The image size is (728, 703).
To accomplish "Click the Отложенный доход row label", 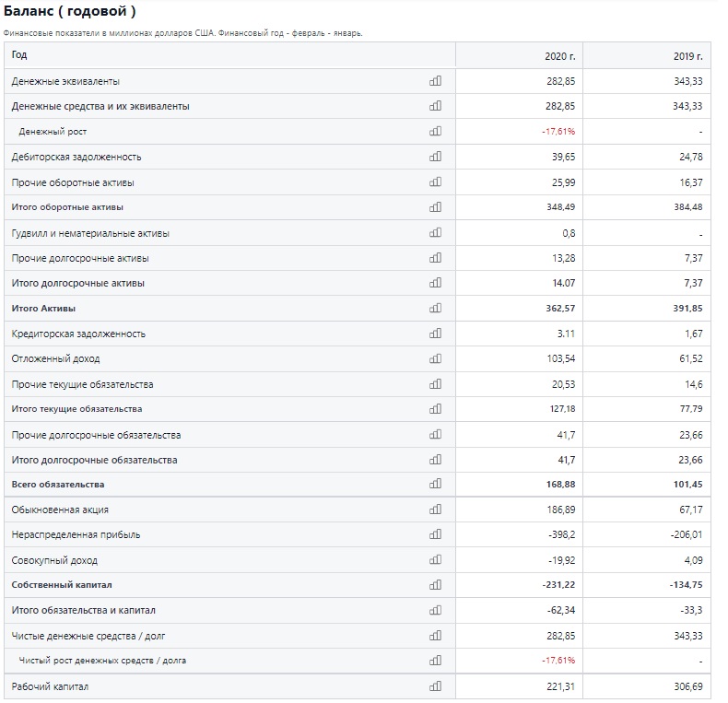I will coord(55,358).
